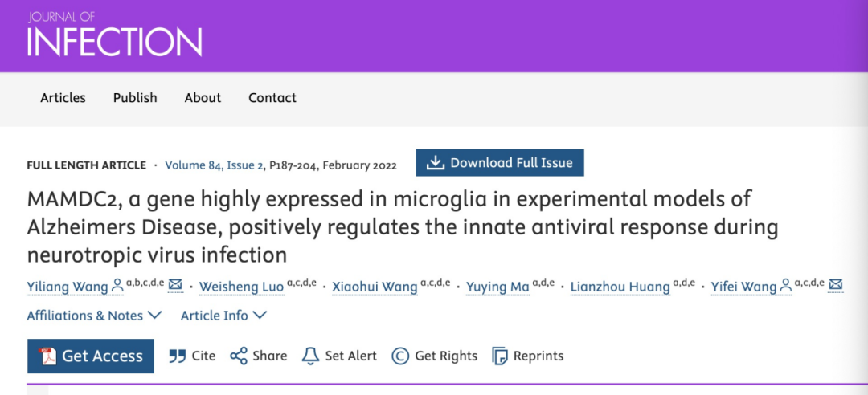Click the Reprints document icon
Screen dimensions: 868x395
click(500, 356)
